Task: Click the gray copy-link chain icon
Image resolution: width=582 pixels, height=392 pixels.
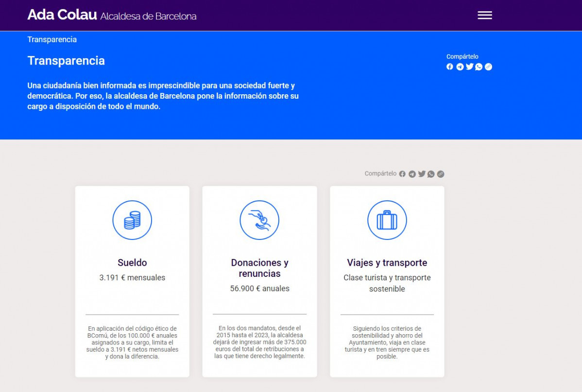Action: (441, 174)
